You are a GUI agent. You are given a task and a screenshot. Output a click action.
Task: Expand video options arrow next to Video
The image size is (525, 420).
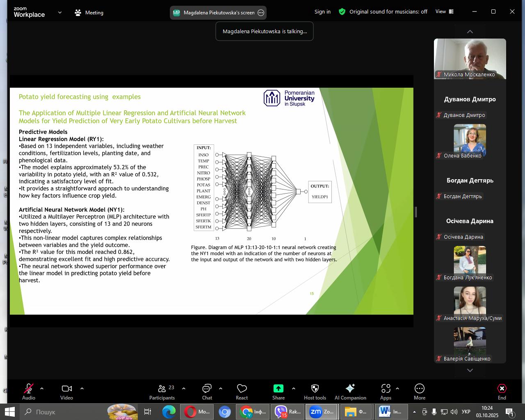(82, 388)
